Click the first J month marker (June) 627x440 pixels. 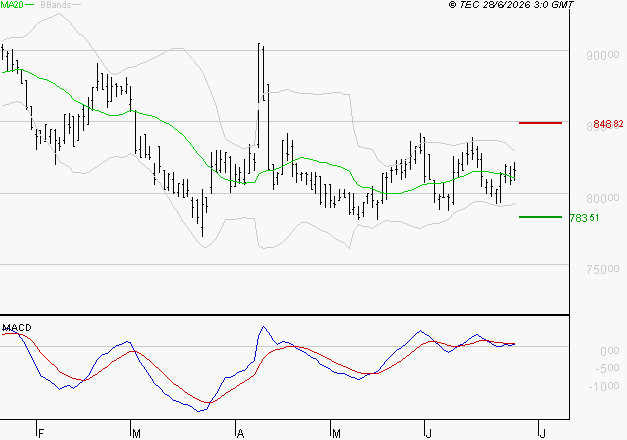(x=428, y=434)
